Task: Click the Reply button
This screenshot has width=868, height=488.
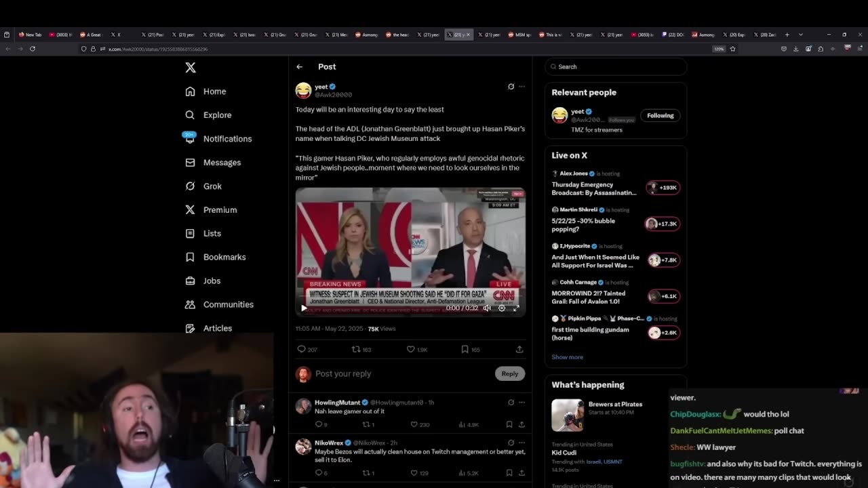Action: pyautogui.click(x=510, y=374)
